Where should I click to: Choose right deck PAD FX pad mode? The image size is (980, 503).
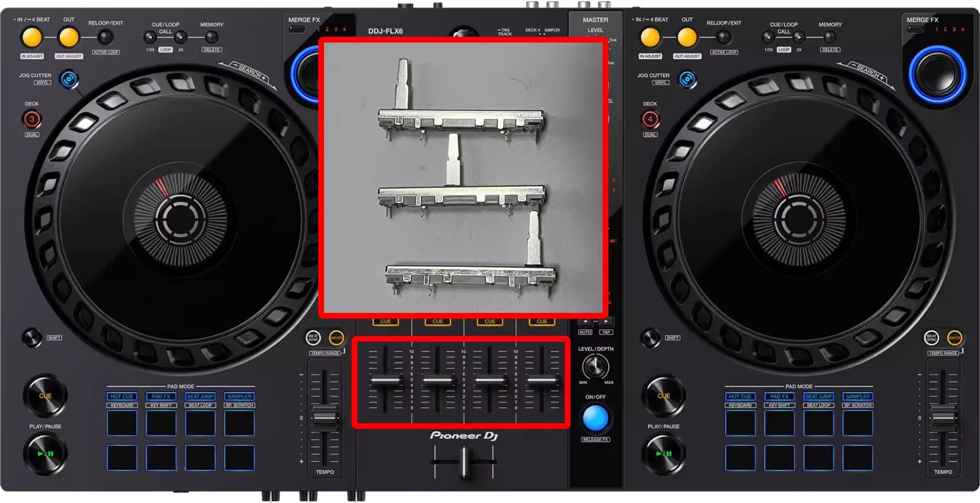[x=780, y=396]
